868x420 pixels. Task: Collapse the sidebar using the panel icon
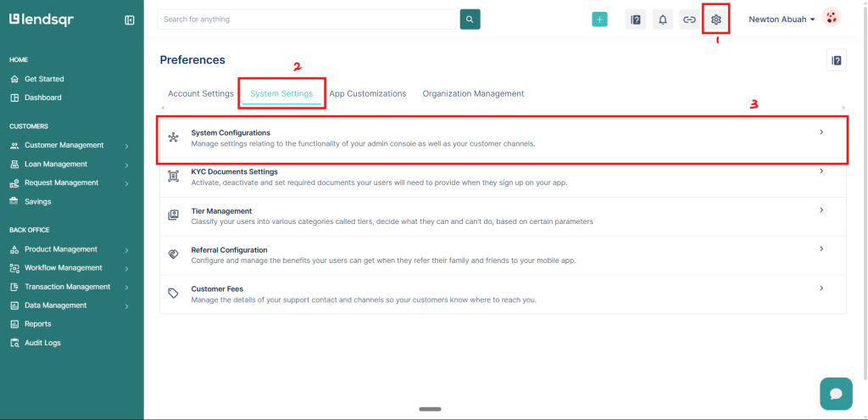coord(130,20)
